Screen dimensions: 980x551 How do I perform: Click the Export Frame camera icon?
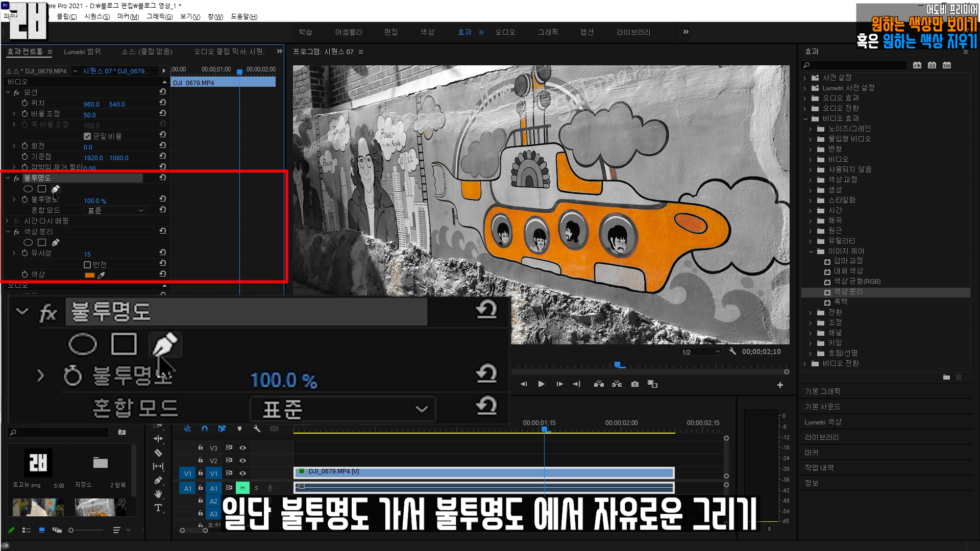coord(634,384)
